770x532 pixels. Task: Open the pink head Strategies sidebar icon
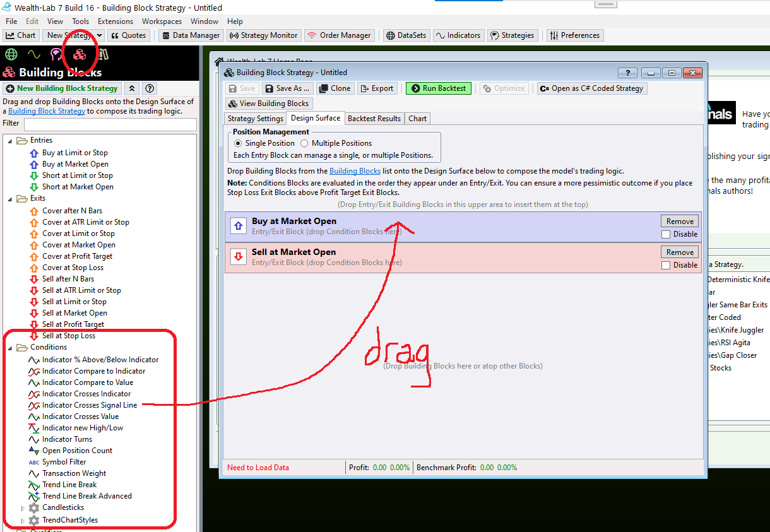(x=57, y=54)
